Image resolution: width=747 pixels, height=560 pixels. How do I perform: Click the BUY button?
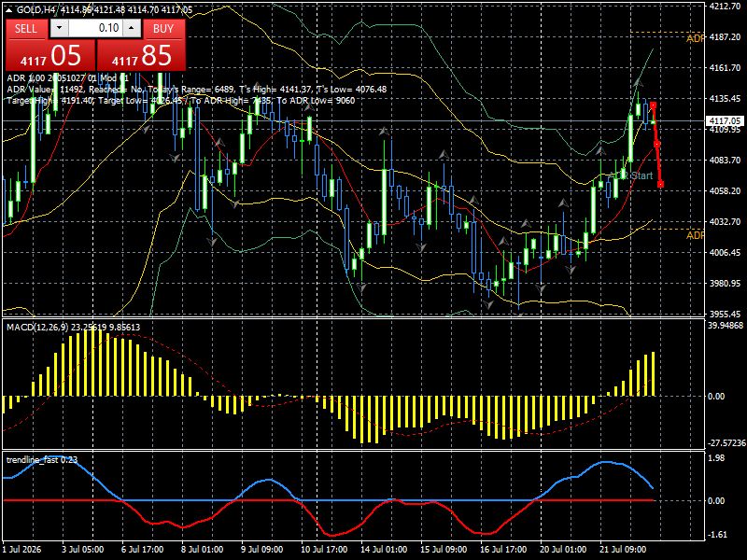tap(162, 29)
